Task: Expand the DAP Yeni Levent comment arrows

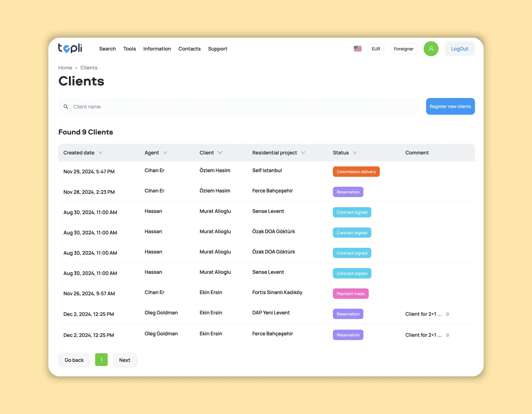Action: point(447,314)
